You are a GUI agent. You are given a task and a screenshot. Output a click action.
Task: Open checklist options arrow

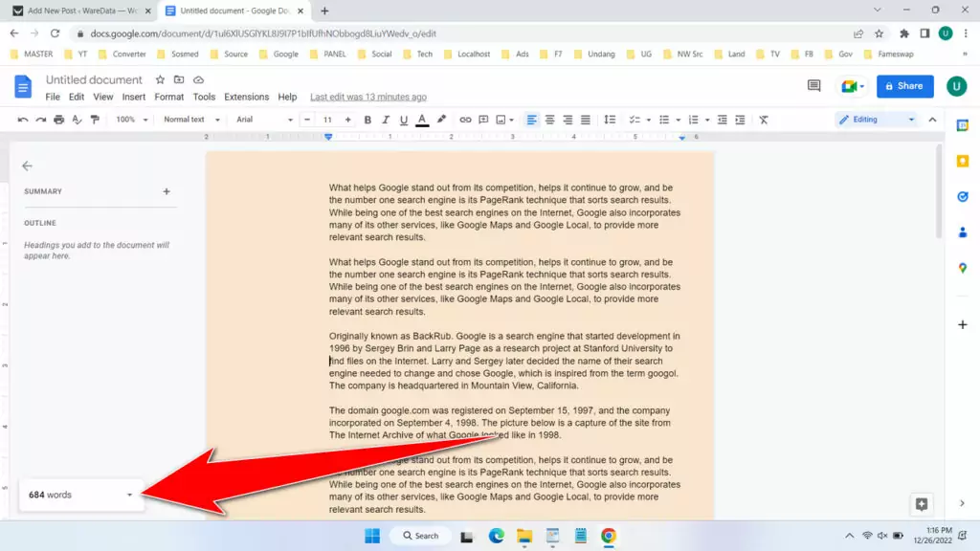pyautogui.click(x=649, y=120)
